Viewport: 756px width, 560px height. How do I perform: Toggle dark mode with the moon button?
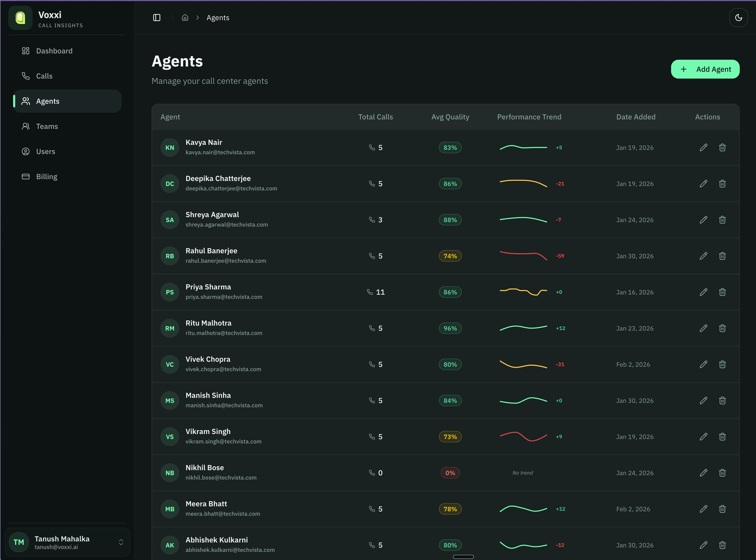738,18
